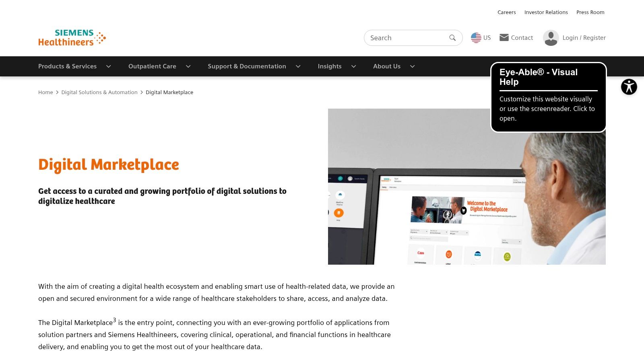Viewport: 644px width, 362px height.
Task: Click the Login/Register profile icon
Action: [x=551, y=38]
